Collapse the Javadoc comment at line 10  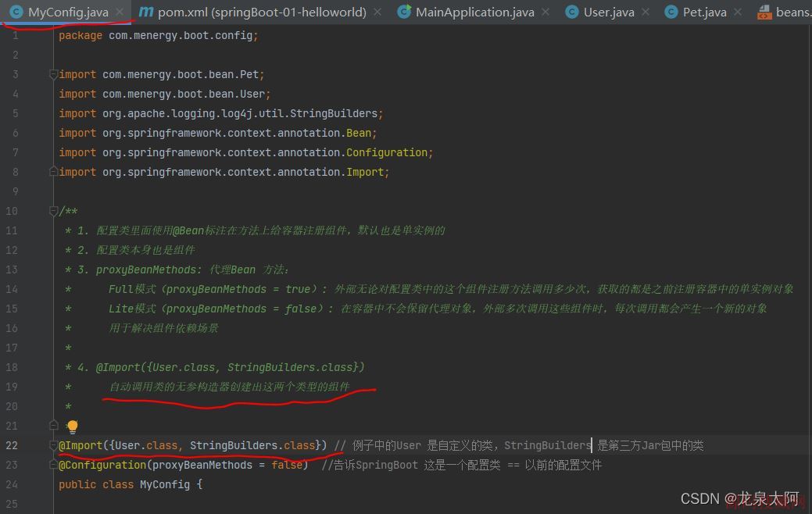pos(53,212)
